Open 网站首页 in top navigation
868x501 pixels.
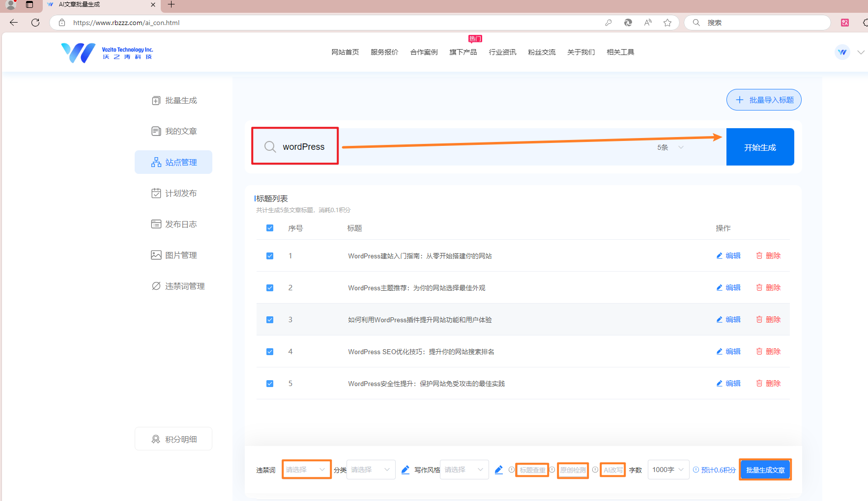(345, 52)
